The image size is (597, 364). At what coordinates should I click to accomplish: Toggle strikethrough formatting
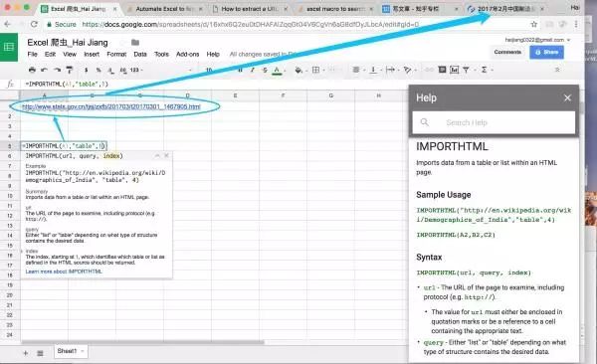(265, 70)
